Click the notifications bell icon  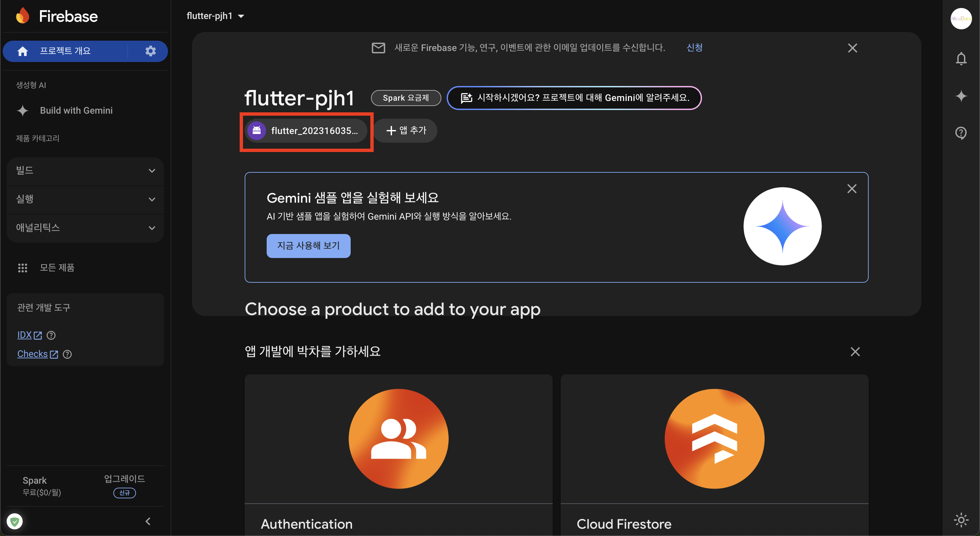(961, 59)
